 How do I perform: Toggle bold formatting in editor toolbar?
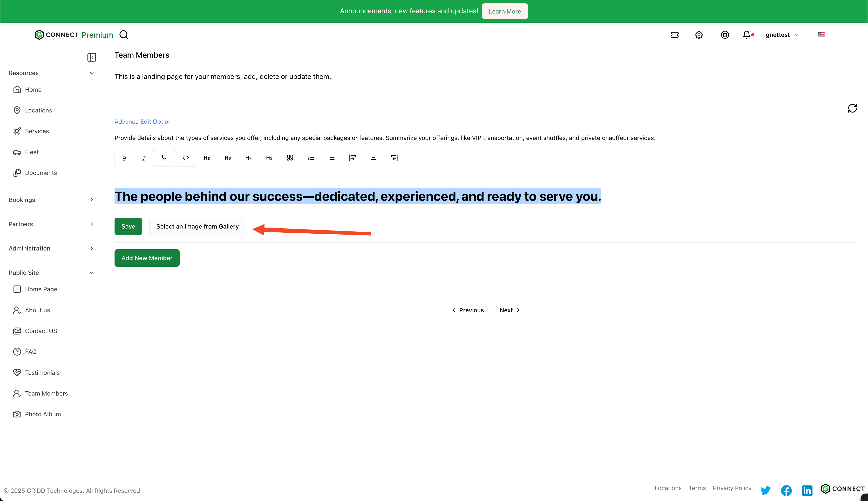tap(124, 158)
